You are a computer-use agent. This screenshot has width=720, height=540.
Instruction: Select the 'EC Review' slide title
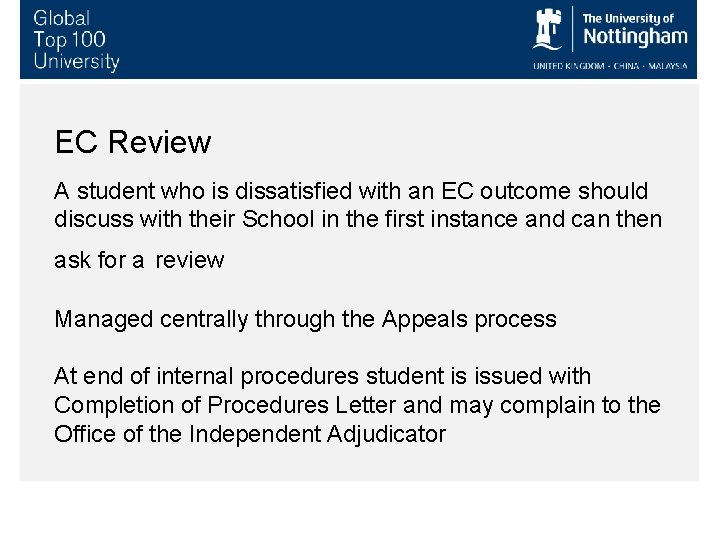tap(133, 142)
